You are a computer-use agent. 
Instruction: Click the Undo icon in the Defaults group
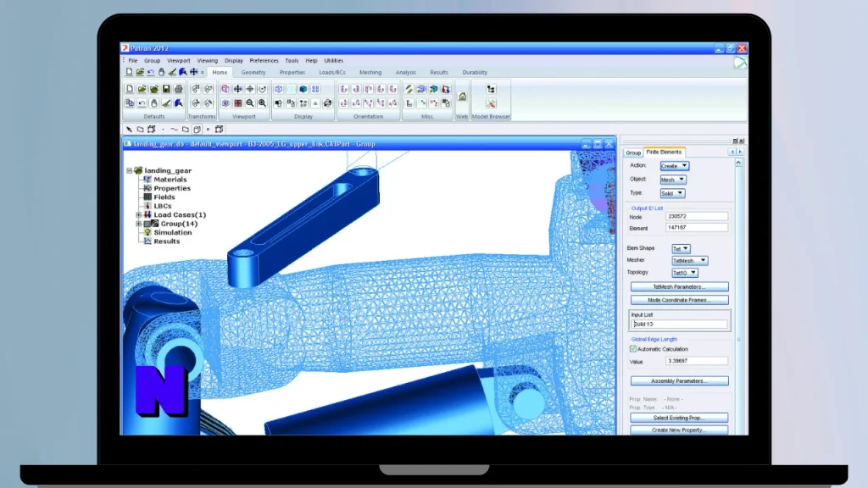tap(142, 103)
